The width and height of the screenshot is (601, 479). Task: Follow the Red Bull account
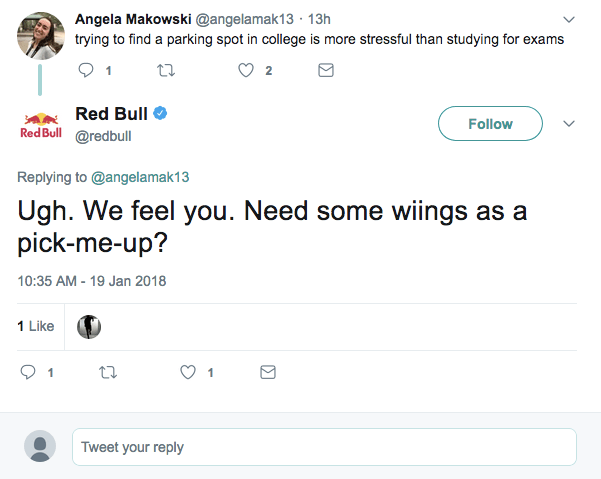click(490, 124)
